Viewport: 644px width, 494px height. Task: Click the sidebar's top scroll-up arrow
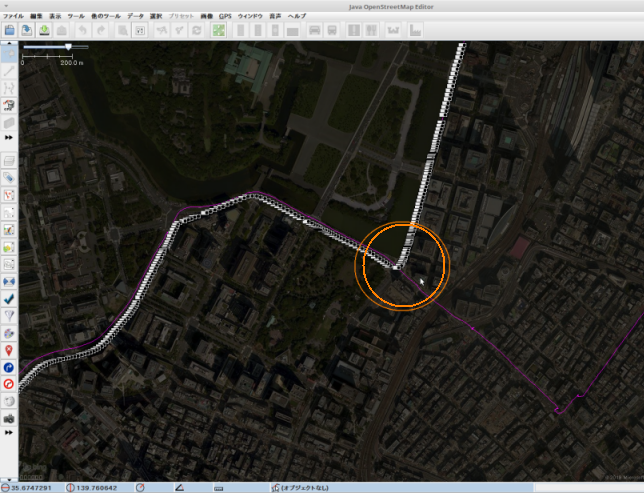[9, 43]
